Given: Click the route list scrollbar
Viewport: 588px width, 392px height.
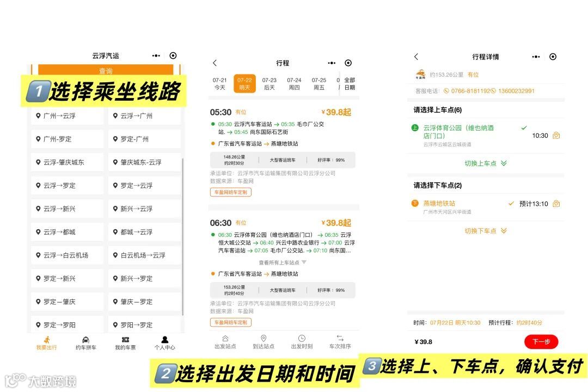Looking at the screenshot, I should pyautogui.click(x=183, y=236).
